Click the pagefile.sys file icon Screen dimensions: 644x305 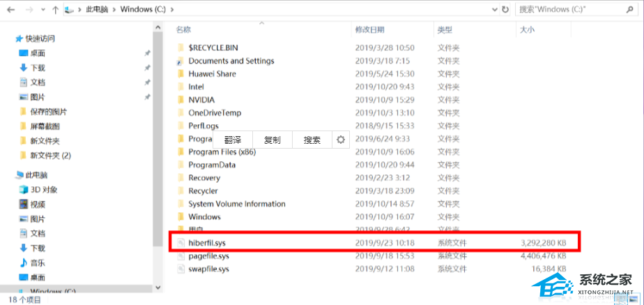(x=181, y=256)
